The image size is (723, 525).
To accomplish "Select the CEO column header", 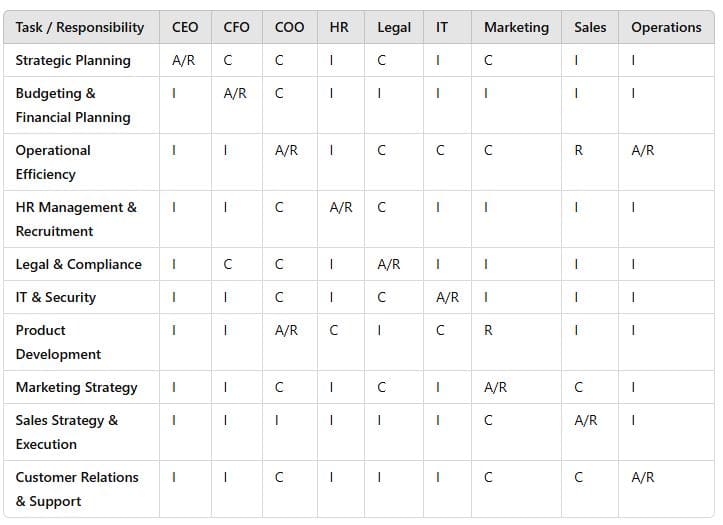I will (185, 27).
